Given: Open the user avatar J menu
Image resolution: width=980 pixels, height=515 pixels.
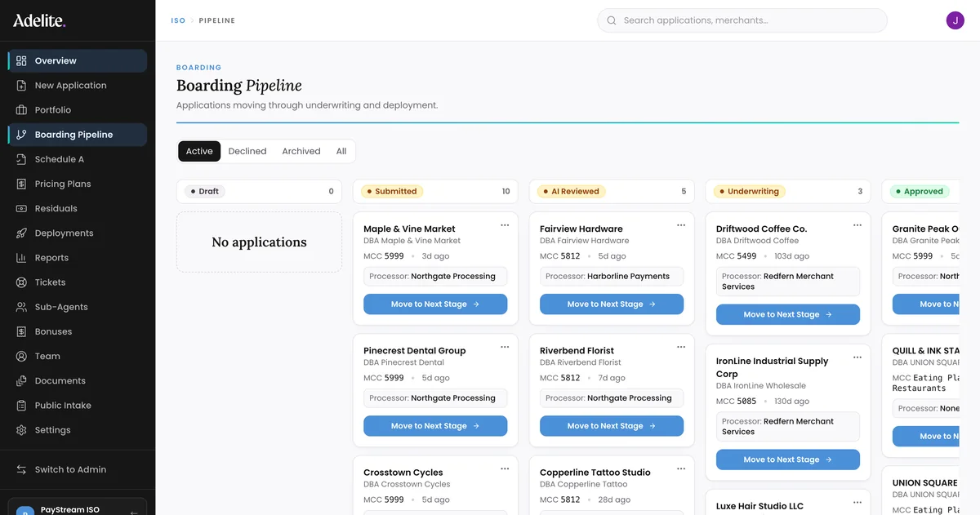Looking at the screenshot, I should point(955,20).
